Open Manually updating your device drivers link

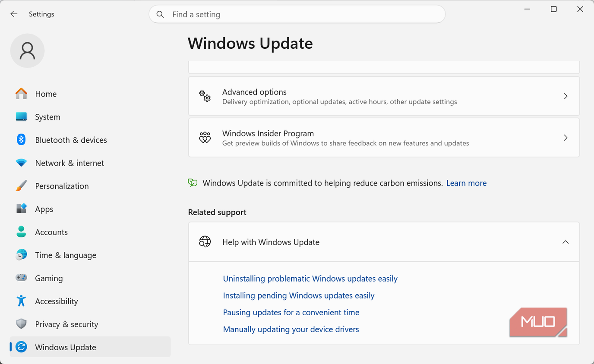pos(291,329)
